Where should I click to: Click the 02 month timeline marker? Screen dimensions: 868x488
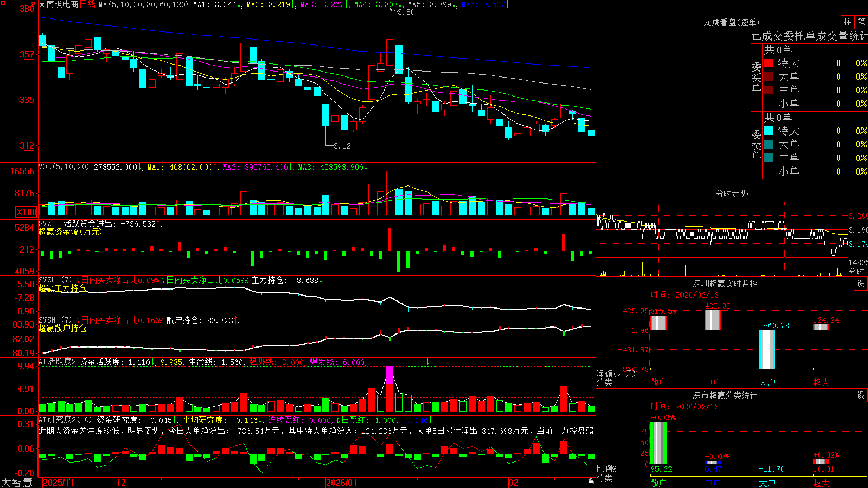coord(514,483)
